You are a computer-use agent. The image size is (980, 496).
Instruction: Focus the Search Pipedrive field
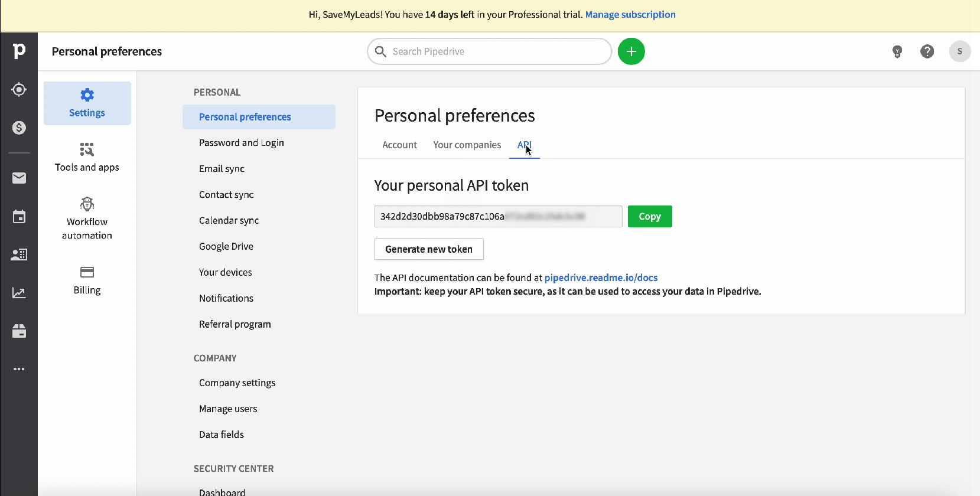tap(489, 51)
